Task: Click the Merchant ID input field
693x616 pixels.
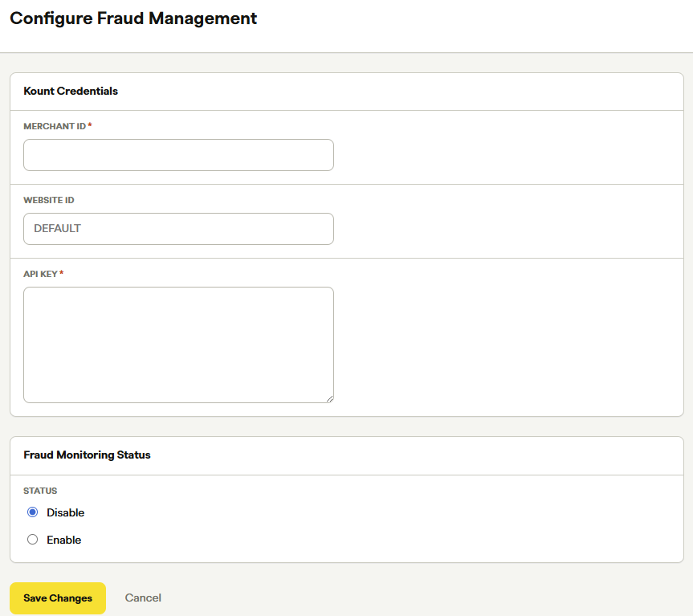Action: click(x=178, y=155)
